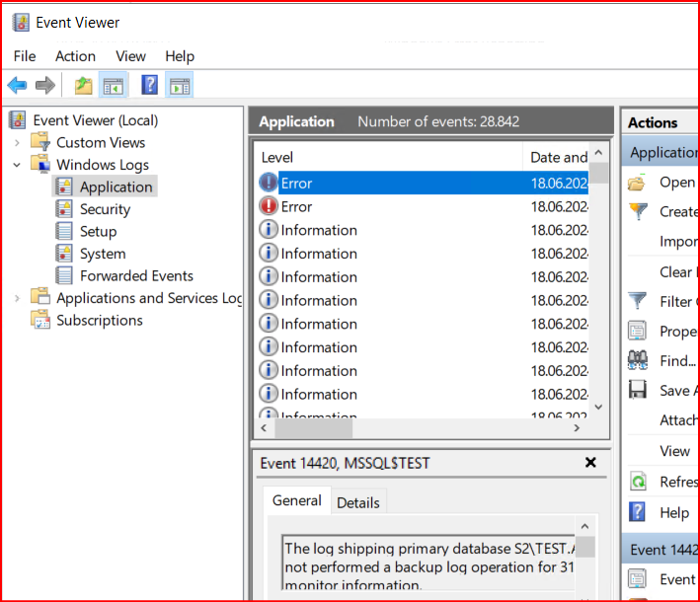
Task: Click event list scroll down arrow
Action: (598, 407)
